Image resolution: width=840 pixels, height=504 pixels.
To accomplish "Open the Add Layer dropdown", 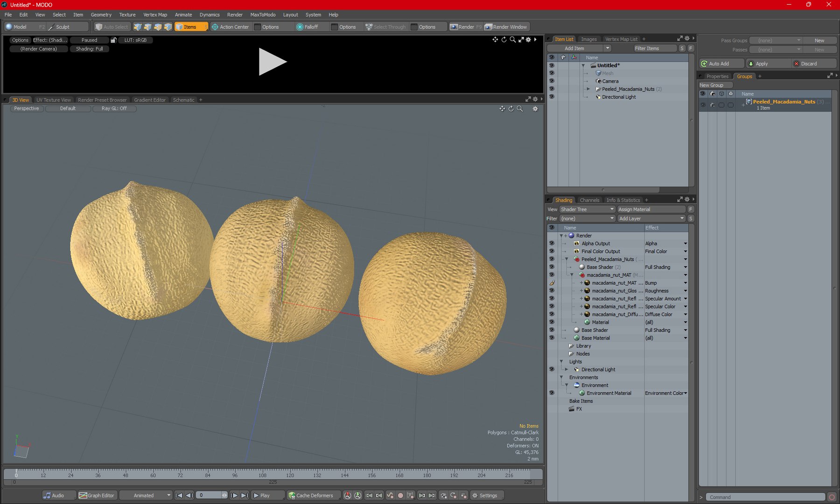I will (651, 218).
